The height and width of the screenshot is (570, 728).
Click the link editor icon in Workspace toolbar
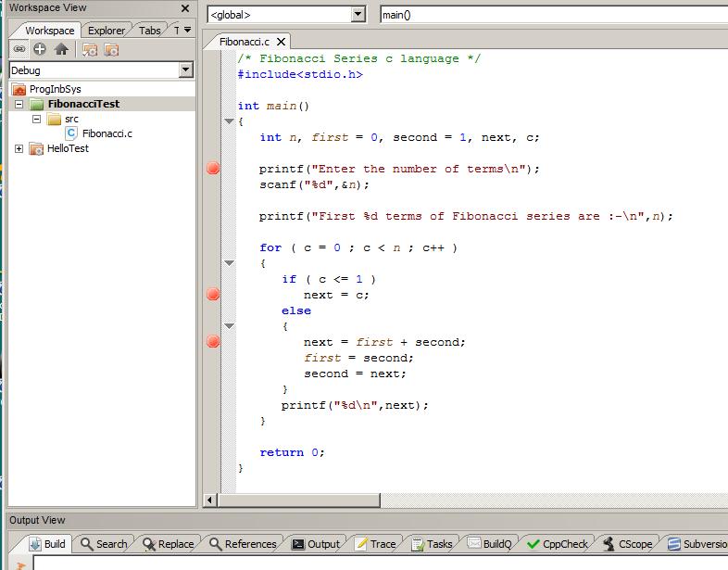click(19, 49)
